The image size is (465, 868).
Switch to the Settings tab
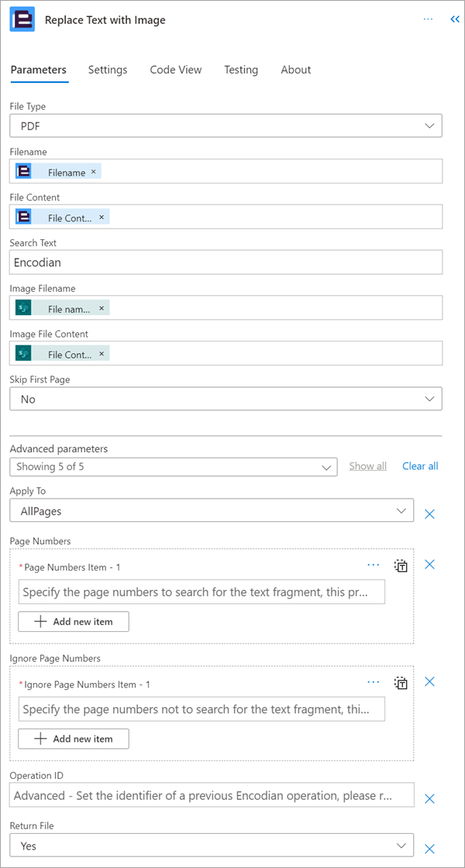[x=108, y=70]
